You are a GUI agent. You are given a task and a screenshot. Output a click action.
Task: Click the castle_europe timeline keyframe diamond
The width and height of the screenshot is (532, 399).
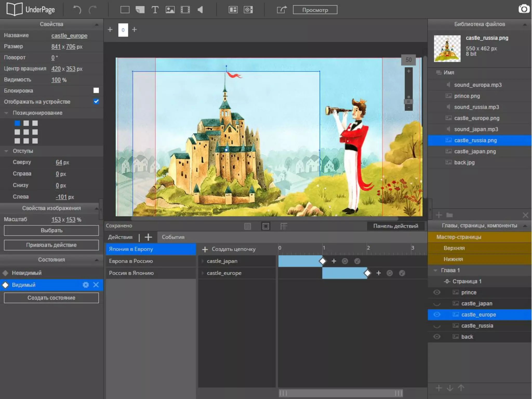click(x=367, y=273)
